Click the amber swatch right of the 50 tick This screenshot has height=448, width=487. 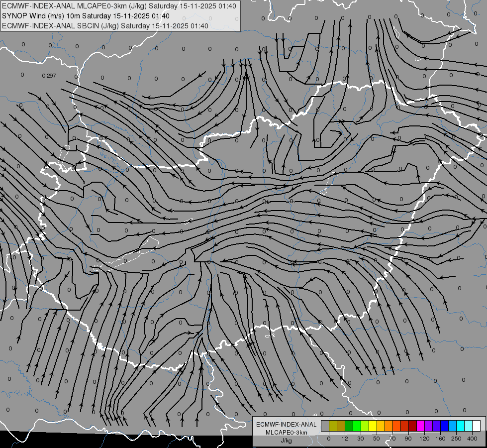(x=381, y=426)
